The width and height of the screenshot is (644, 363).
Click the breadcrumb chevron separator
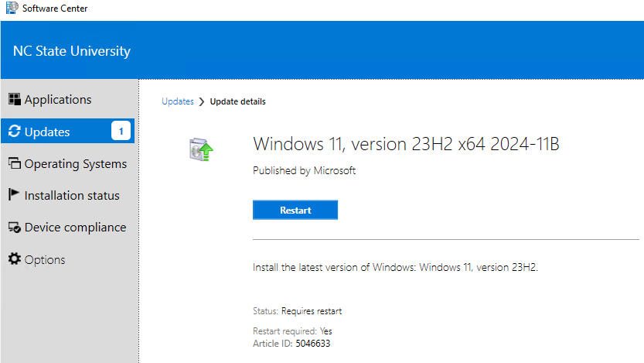[202, 101]
